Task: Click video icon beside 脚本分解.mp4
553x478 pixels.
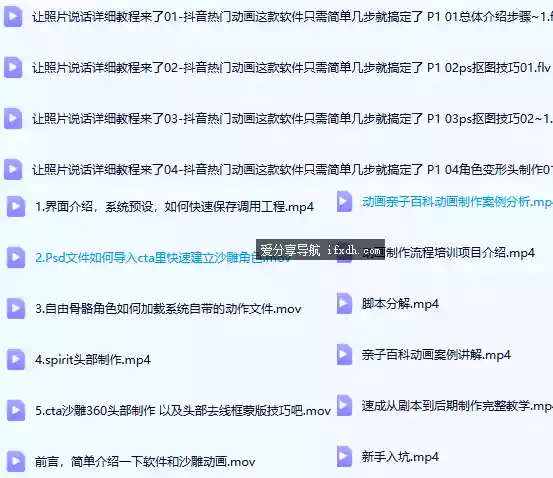Action: coord(344,303)
